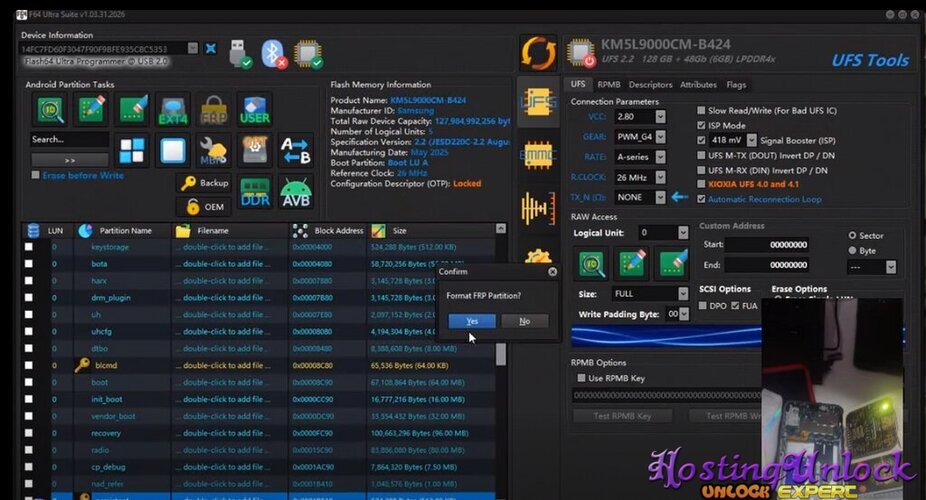926x500 pixels.
Task: Click the OEM unlock button
Action: (x=205, y=207)
